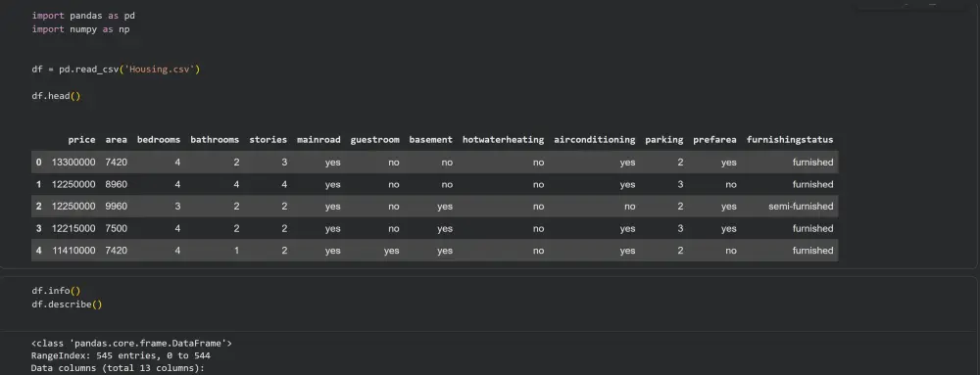This screenshot has height=375, width=980.
Task: Click the output line "<class 'pandas.core.frame.DataFrame'>"
Action: coord(132,343)
